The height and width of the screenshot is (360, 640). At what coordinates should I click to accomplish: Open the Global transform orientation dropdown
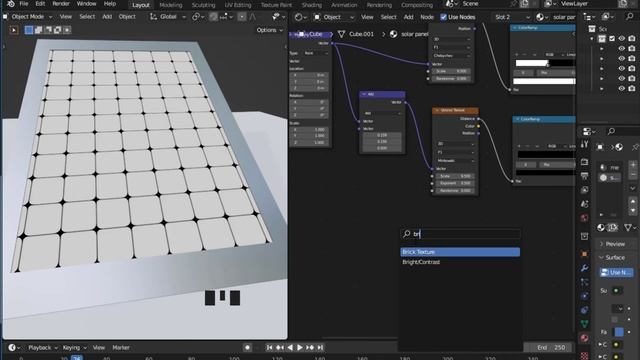(168, 17)
